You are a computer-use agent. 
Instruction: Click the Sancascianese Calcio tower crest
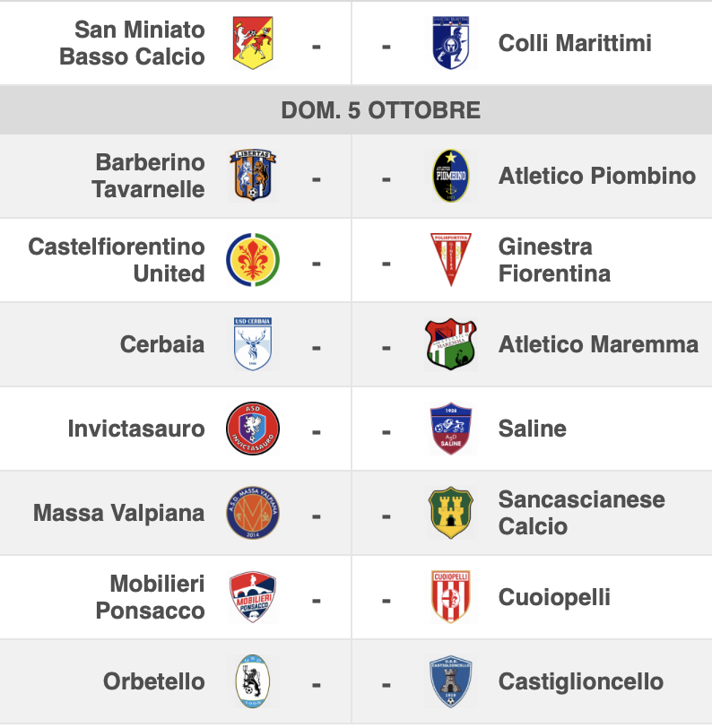pyautogui.click(x=449, y=513)
